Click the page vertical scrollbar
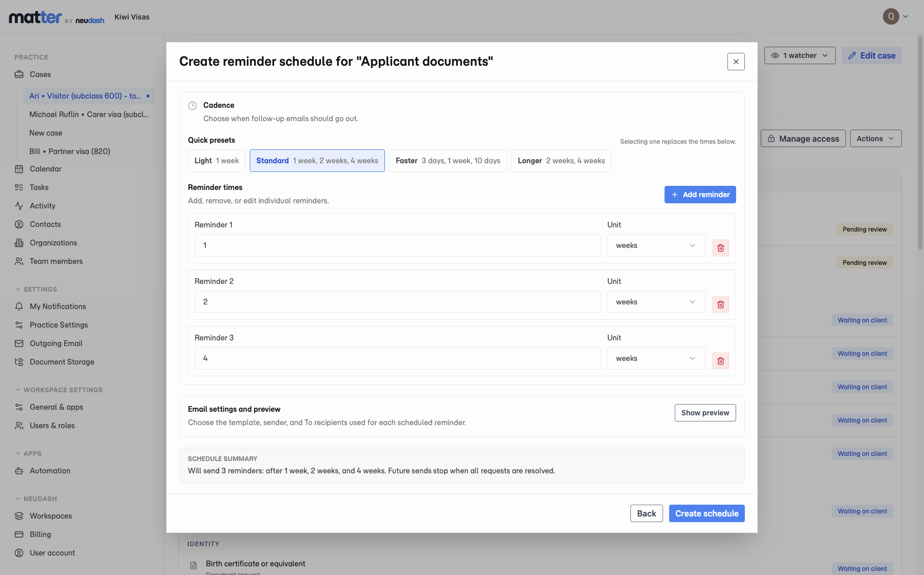Image resolution: width=924 pixels, height=575 pixels. click(x=920, y=144)
